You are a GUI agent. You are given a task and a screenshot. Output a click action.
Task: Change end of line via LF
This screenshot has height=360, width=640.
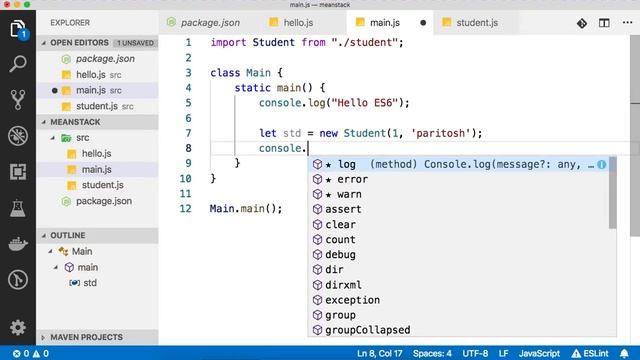pos(503,353)
